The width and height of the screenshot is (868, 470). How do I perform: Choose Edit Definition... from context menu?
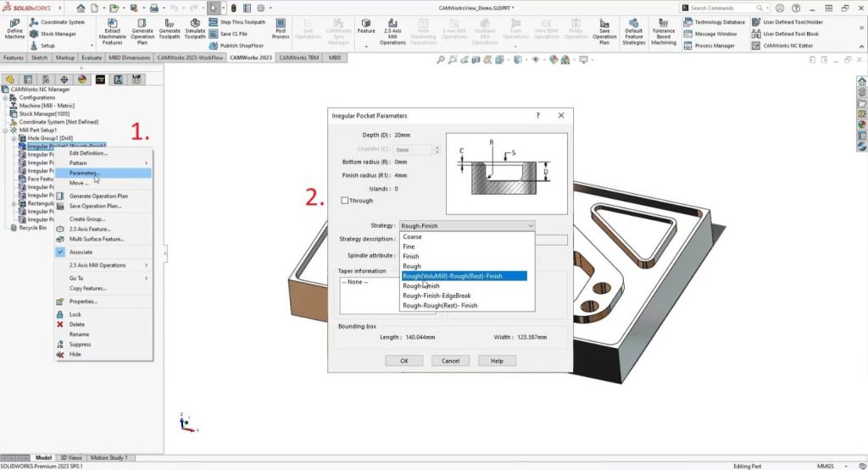click(88, 153)
